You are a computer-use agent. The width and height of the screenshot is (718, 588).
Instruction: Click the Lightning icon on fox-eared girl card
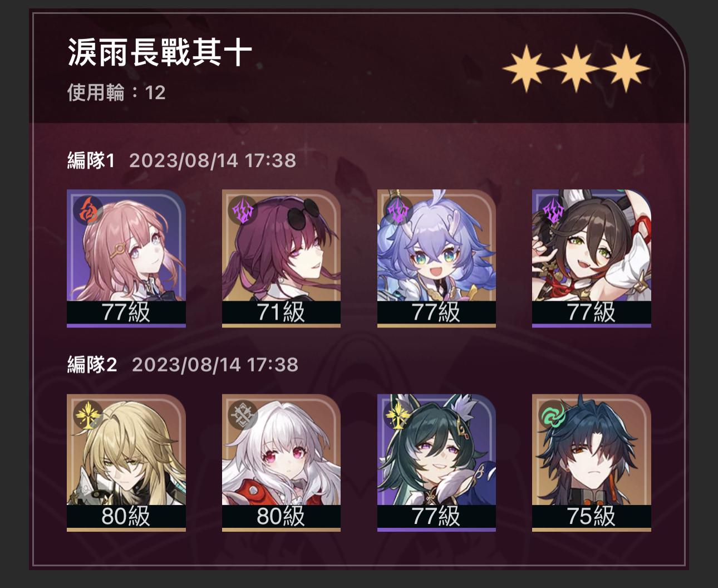click(x=554, y=212)
